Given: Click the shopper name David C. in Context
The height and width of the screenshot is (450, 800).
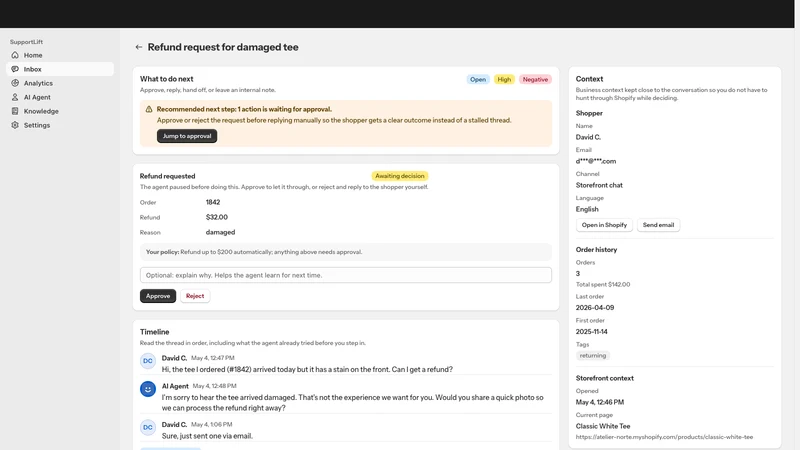Looking at the screenshot, I should [x=588, y=137].
